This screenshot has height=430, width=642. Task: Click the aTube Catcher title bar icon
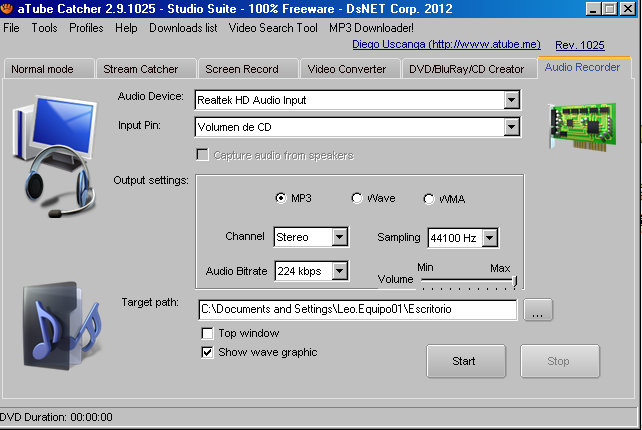coord(9,8)
